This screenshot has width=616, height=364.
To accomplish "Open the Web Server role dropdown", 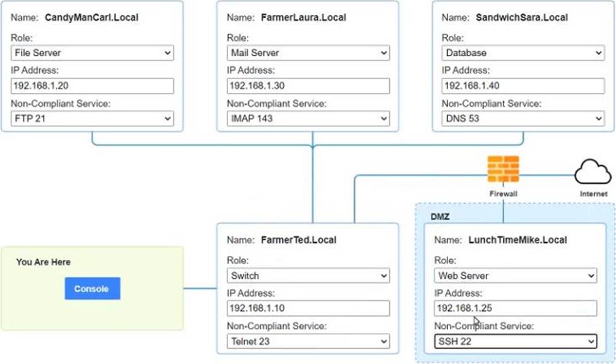I will point(516,276).
